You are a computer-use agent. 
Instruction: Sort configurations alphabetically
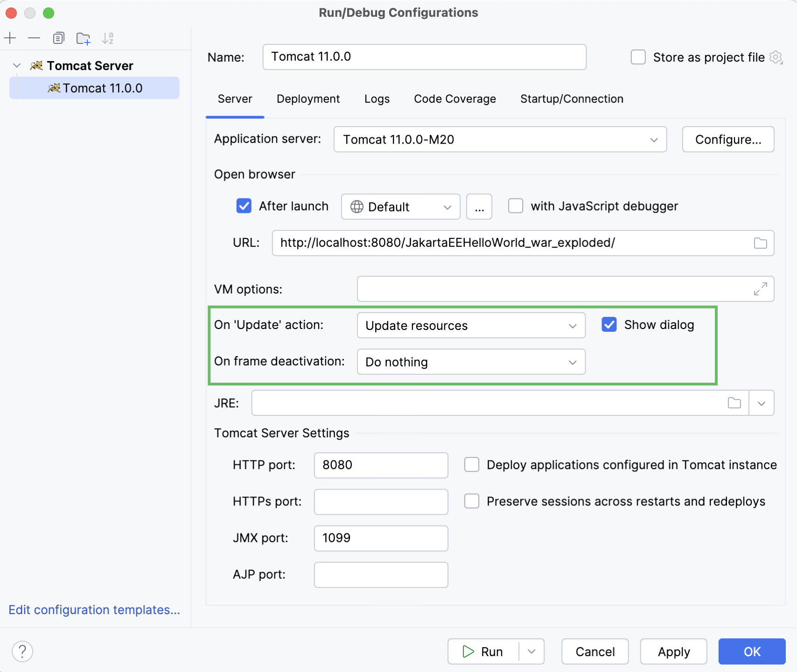point(108,38)
